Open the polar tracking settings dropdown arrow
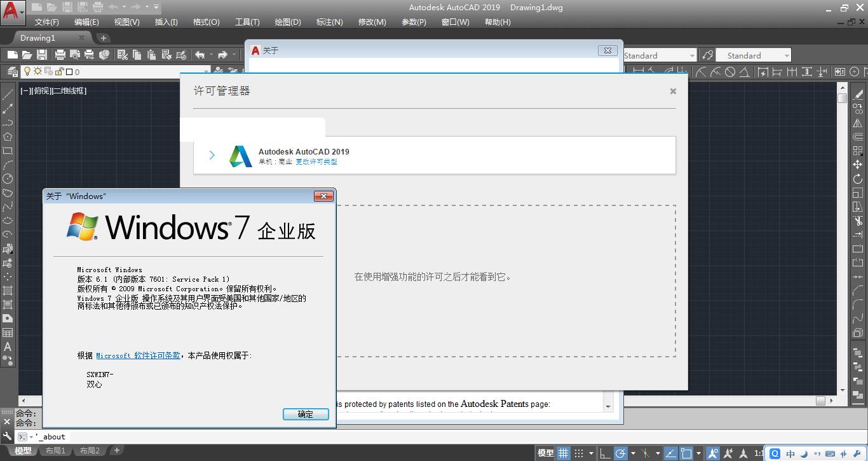Screen dimensions: 868x461 pos(632,453)
